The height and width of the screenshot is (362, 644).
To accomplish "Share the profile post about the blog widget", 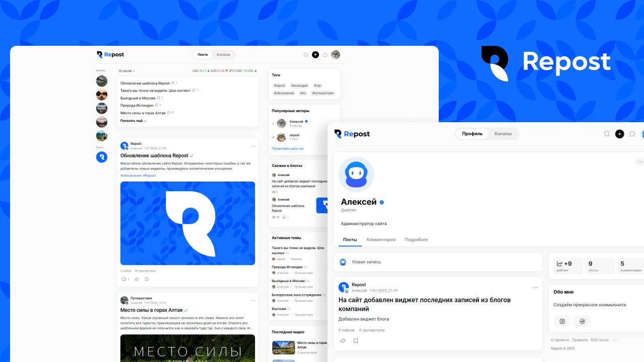I will pos(343,340).
